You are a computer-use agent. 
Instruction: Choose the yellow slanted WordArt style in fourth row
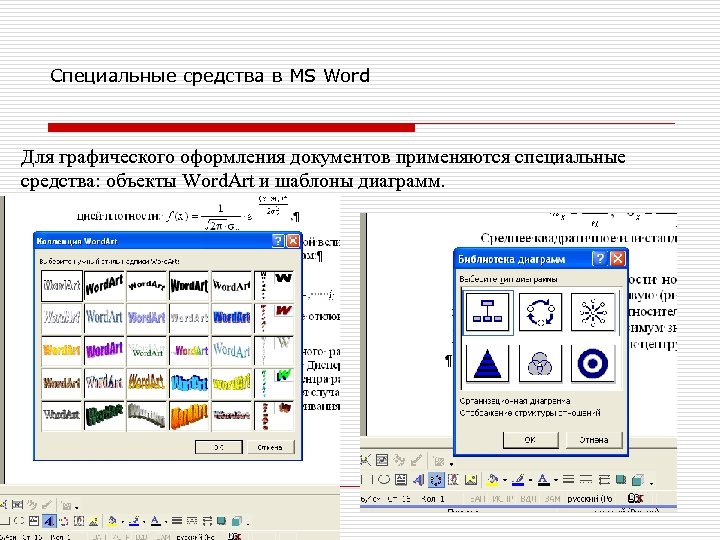[231, 383]
